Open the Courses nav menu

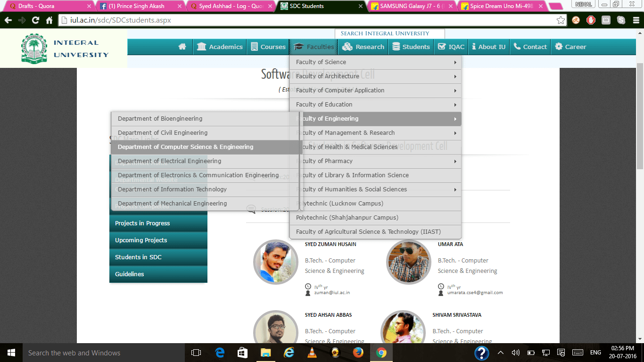pos(268,47)
